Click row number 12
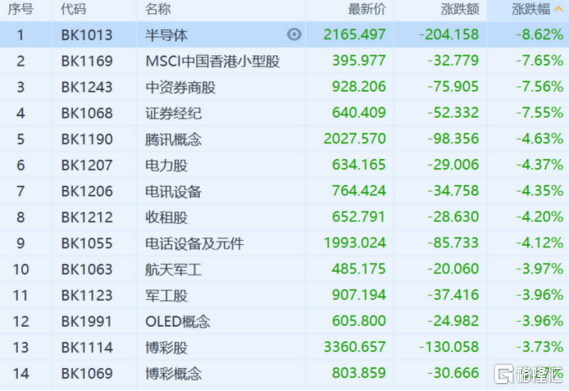The height and width of the screenshot is (391, 569). pos(21,322)
